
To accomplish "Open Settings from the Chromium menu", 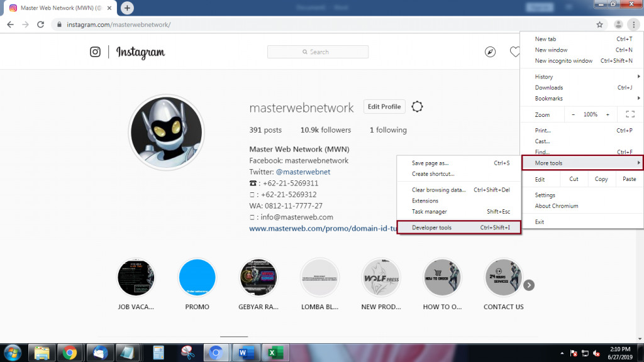I will click(582, 195).
